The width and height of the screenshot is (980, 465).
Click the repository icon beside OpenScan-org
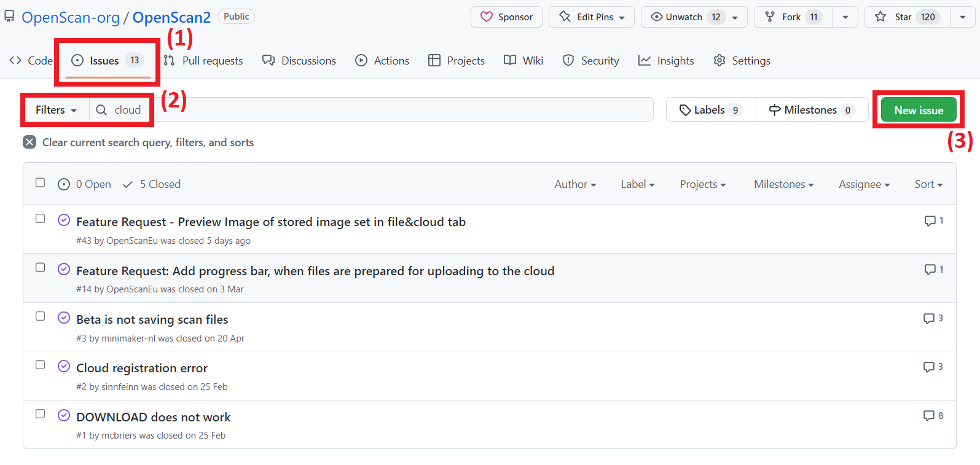9,16
